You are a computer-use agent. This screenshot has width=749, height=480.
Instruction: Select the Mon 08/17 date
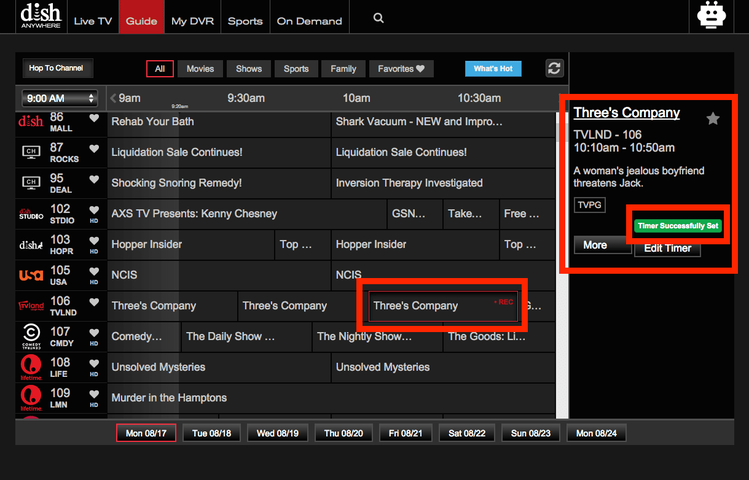click(x=146, y=433)
